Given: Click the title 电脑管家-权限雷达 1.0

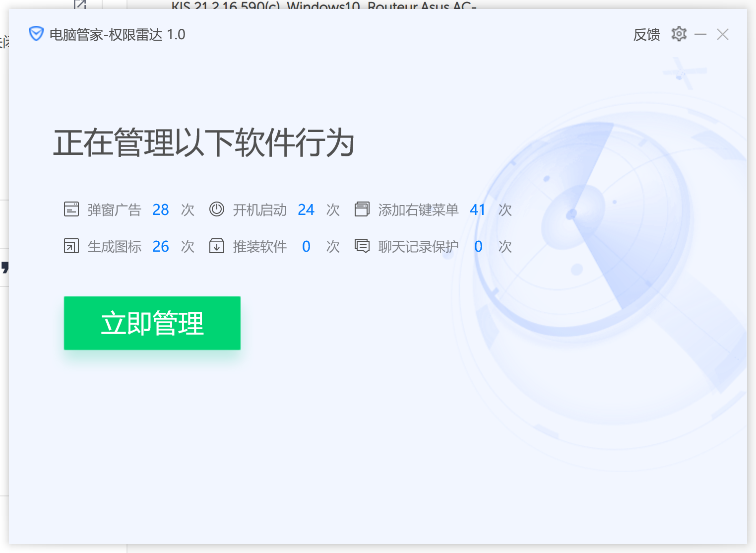Looking at the screenshot, I should tap(118, 35).
